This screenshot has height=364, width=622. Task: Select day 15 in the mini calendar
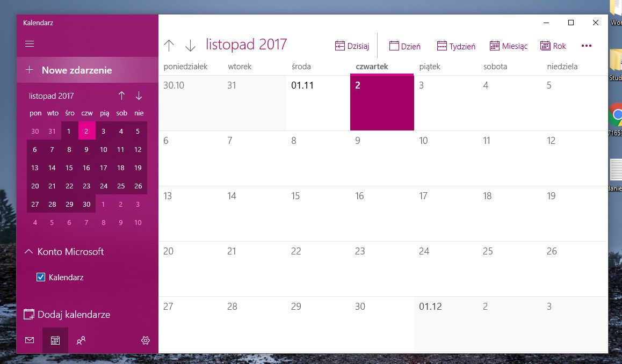tap(69, 168)
